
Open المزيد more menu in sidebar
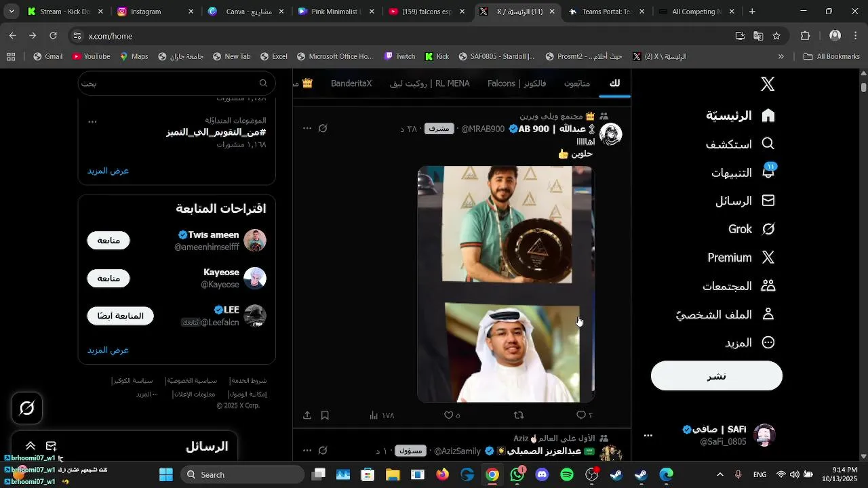pyautogui.click(x=749, y=343)
